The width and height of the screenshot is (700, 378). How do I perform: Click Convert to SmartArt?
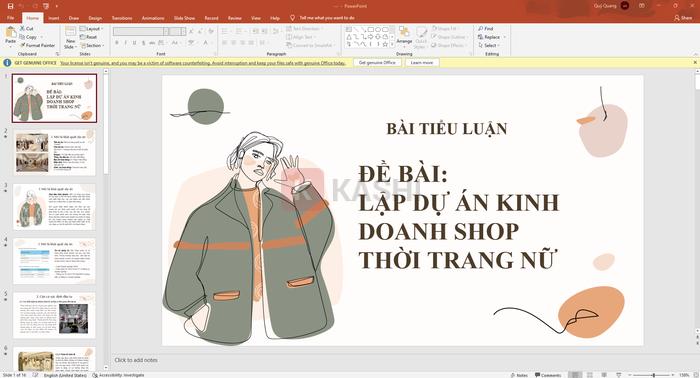point(310,46)
